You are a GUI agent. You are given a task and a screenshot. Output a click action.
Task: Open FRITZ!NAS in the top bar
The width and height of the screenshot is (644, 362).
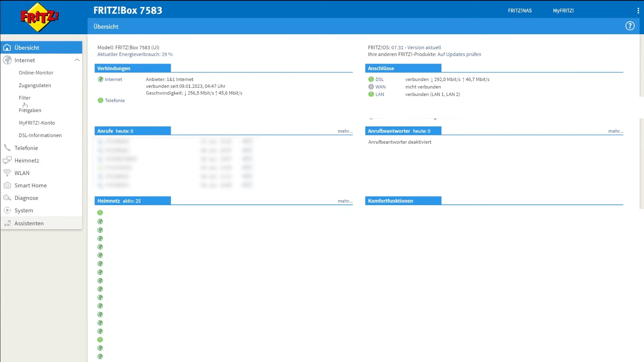[520, 11]
